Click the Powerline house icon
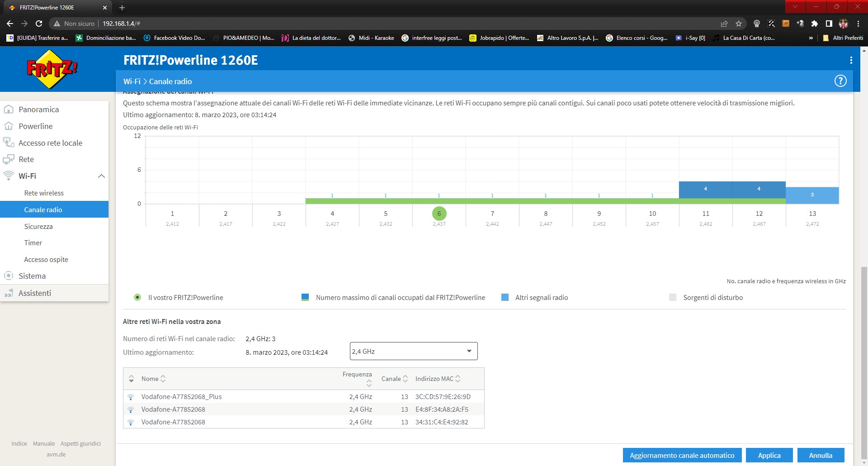 coord(8,126)
